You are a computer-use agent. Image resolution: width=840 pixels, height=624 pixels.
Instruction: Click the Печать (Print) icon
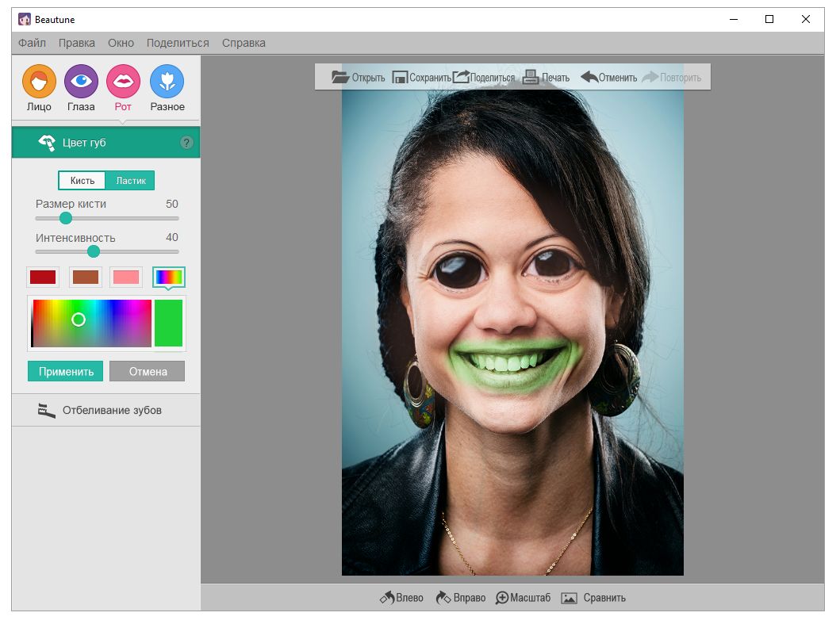coord(531,77)
